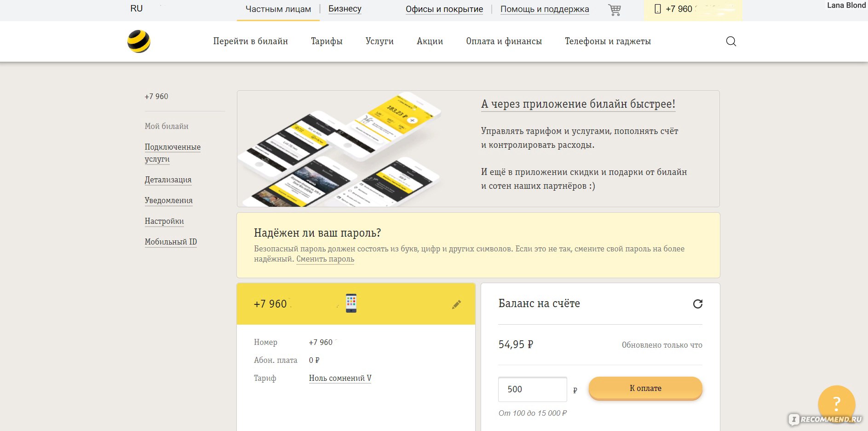
Task: Open the Оплата и финансы menu
Action: 504,41
